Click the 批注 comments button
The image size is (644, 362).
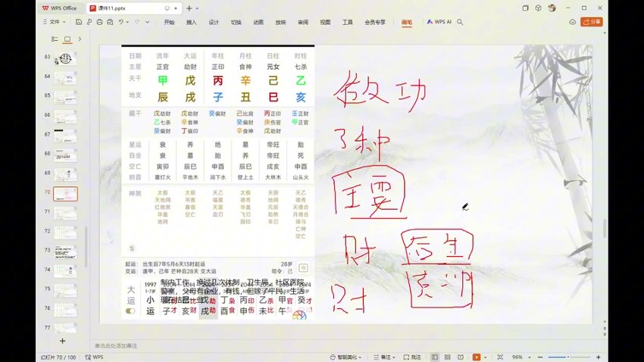coord(412,357)
